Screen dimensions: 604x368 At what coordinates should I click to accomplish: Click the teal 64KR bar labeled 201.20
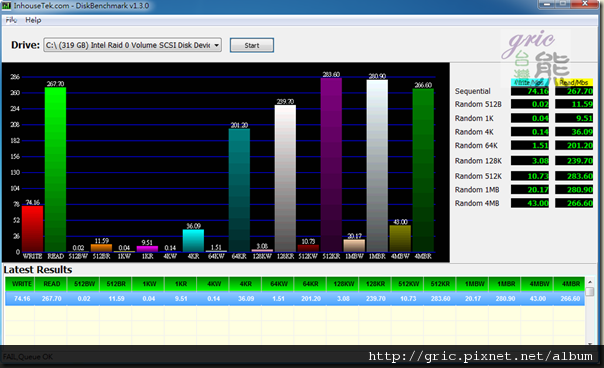pyautogui.click(x=239, y=190)
